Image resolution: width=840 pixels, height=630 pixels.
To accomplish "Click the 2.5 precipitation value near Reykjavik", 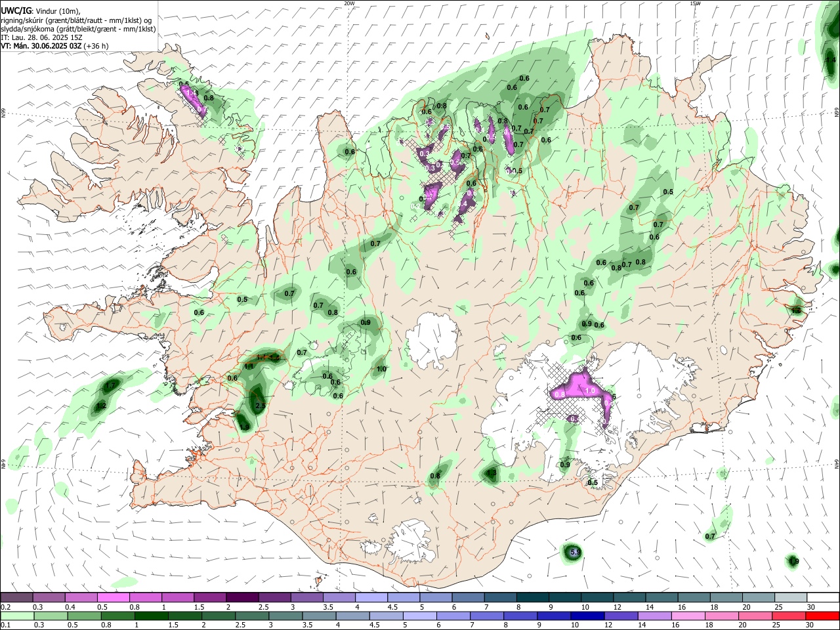I will (x=260, y=406).
